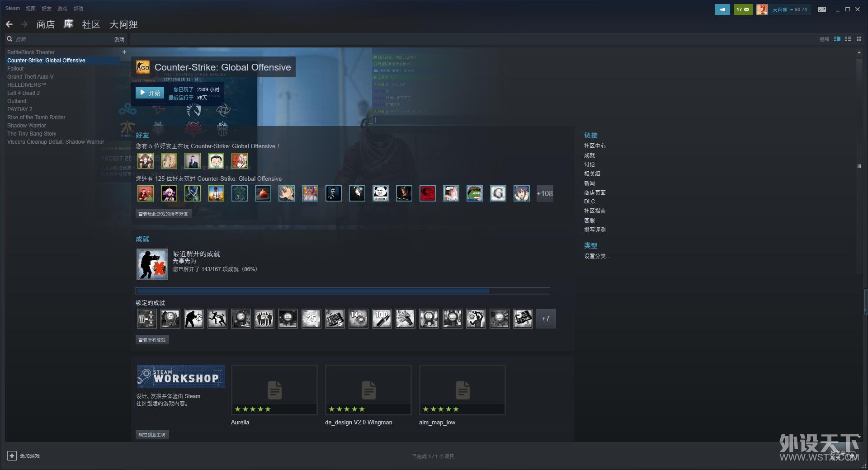The image size is (868, 470).
Task: Click the plus icon beside BattleBlock Theater
Action: (124, 52)
